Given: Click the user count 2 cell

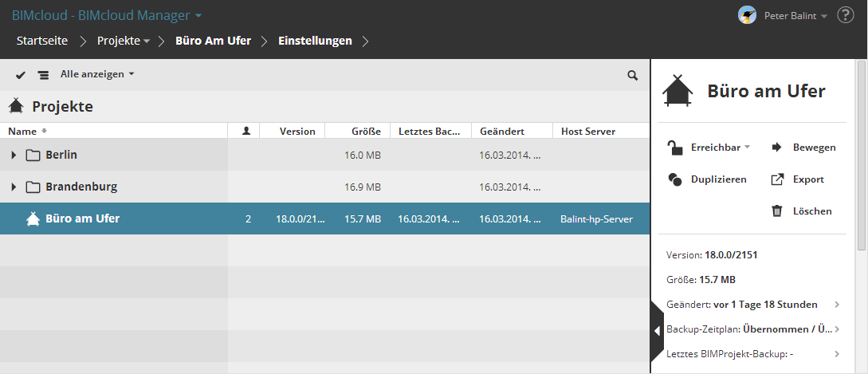Looking at the screenshot, I should tap(248, 218).
